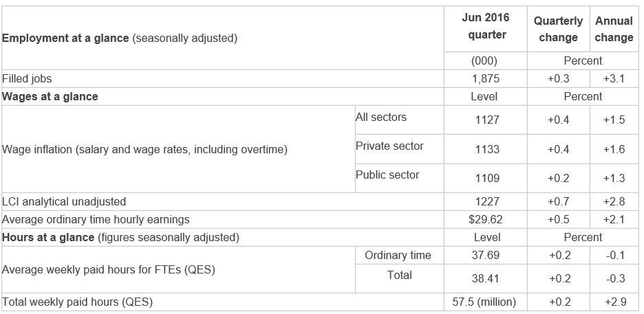
Task: Click the "Wages at a glance" heading
Action: (50, 97)
